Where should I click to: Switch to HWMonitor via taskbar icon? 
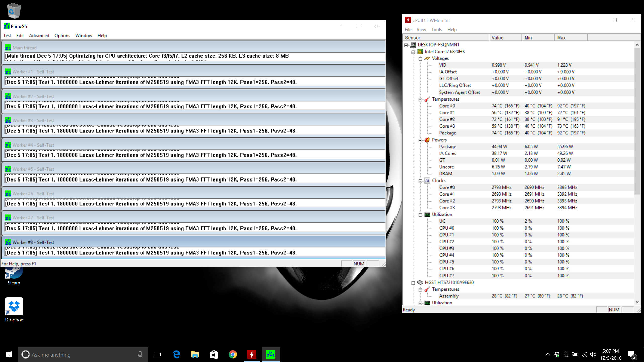tap(252, 354)
